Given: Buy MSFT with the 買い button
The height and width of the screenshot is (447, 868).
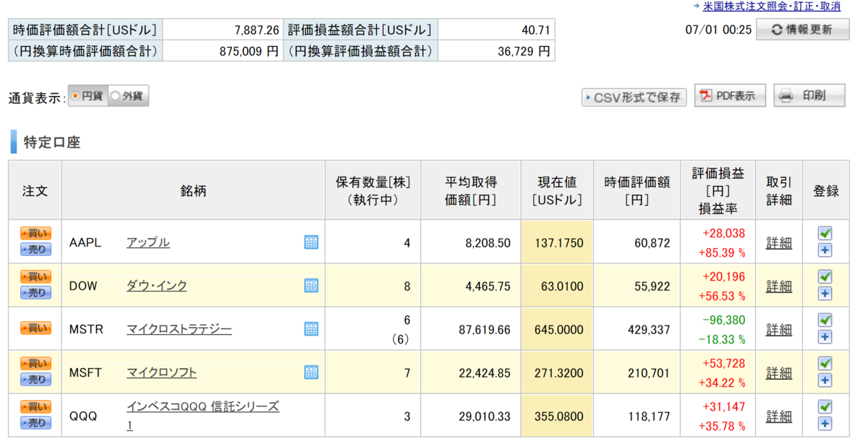Looking at the screenshot, I should coord(35,364).
